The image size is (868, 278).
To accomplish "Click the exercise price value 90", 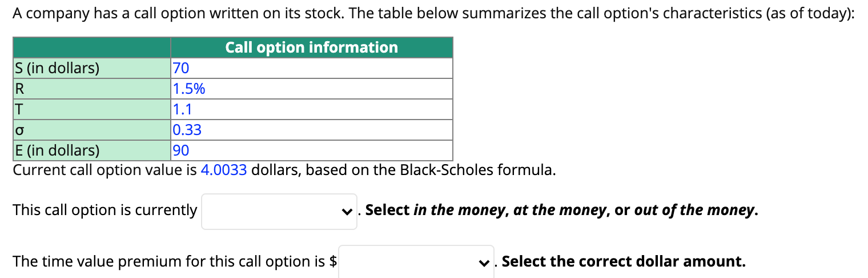I will 180,150.
